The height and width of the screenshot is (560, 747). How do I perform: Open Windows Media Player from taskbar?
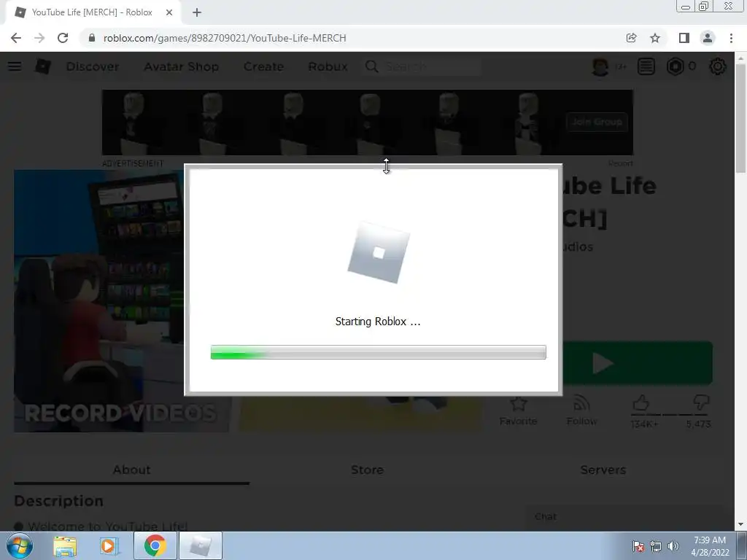[x=108, y=545]
